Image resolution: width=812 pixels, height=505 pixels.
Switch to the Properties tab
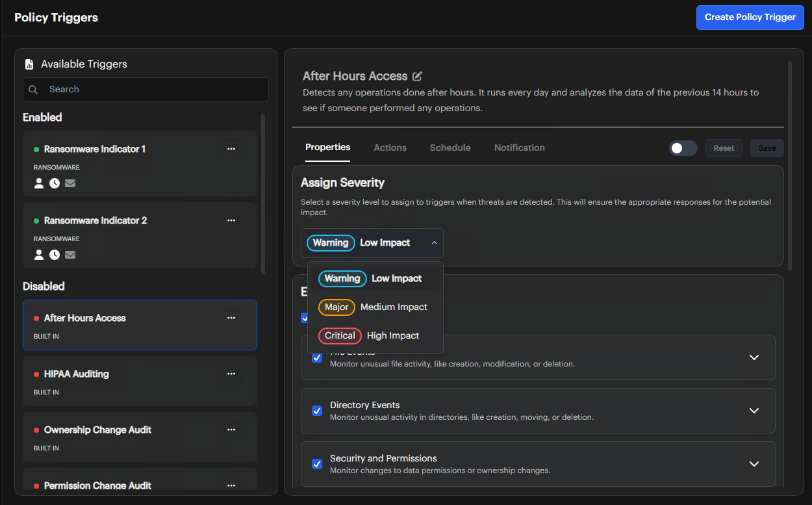click(x=327, y=148)
